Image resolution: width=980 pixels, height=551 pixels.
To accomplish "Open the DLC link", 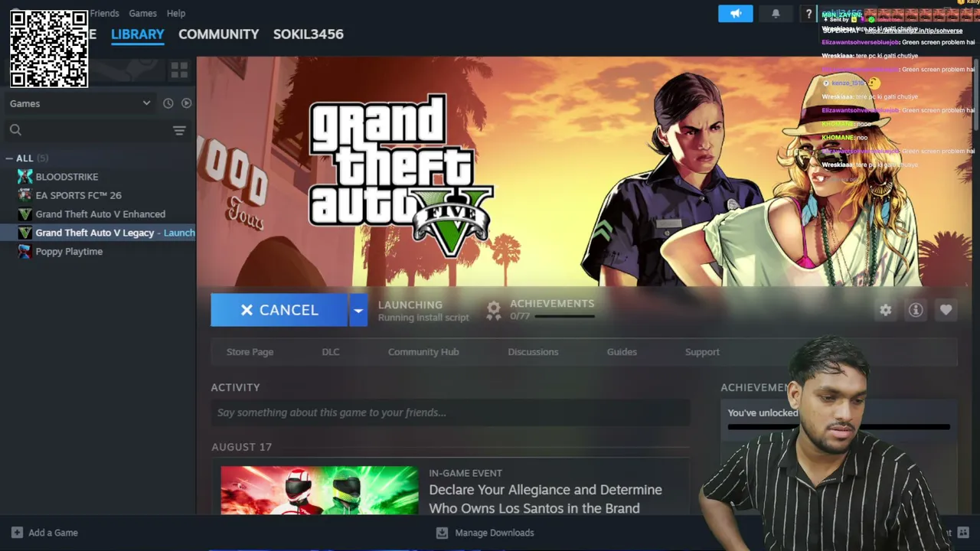I will [331, 352].
